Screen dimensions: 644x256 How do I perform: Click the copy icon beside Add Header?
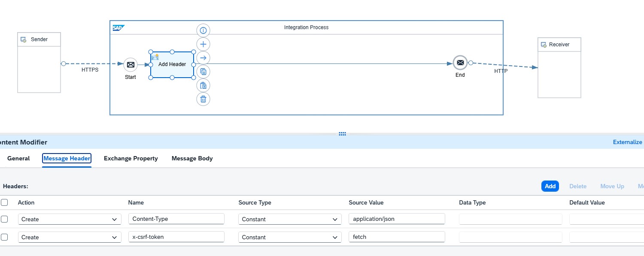(x=204, y=72)
